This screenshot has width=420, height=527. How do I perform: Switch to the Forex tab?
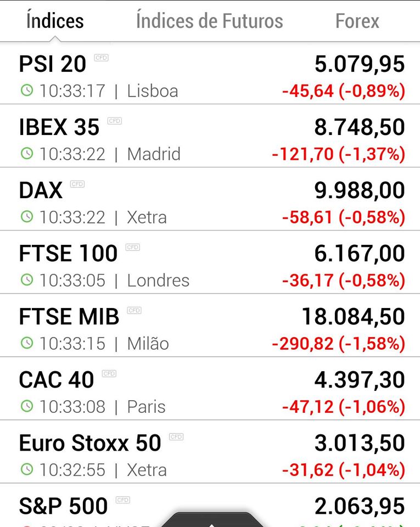coord(357,21)
